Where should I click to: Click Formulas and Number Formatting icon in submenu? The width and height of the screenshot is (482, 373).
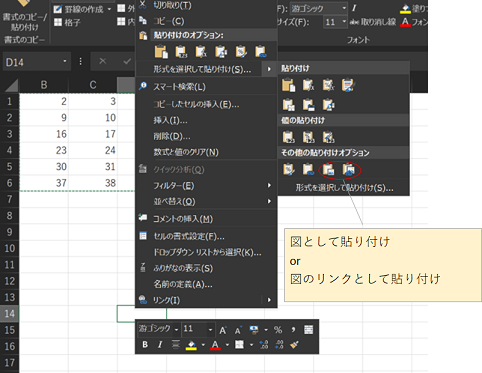tap(328, 85)
